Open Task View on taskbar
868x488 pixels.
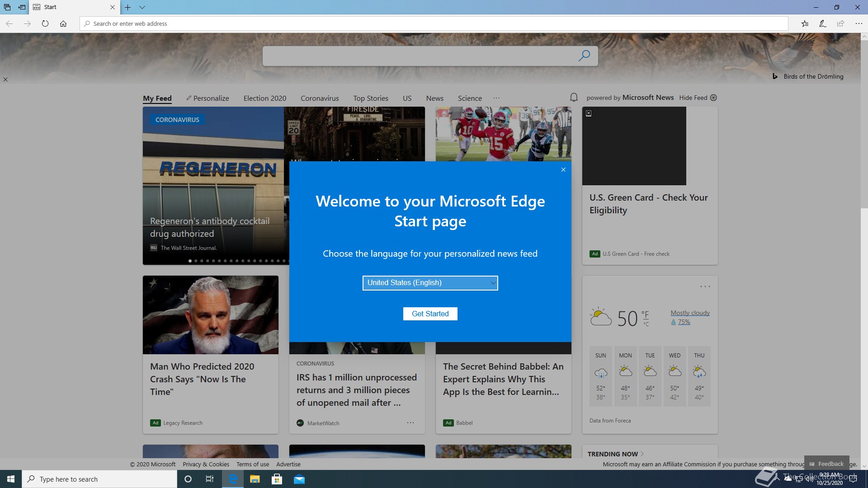point(210,479)
